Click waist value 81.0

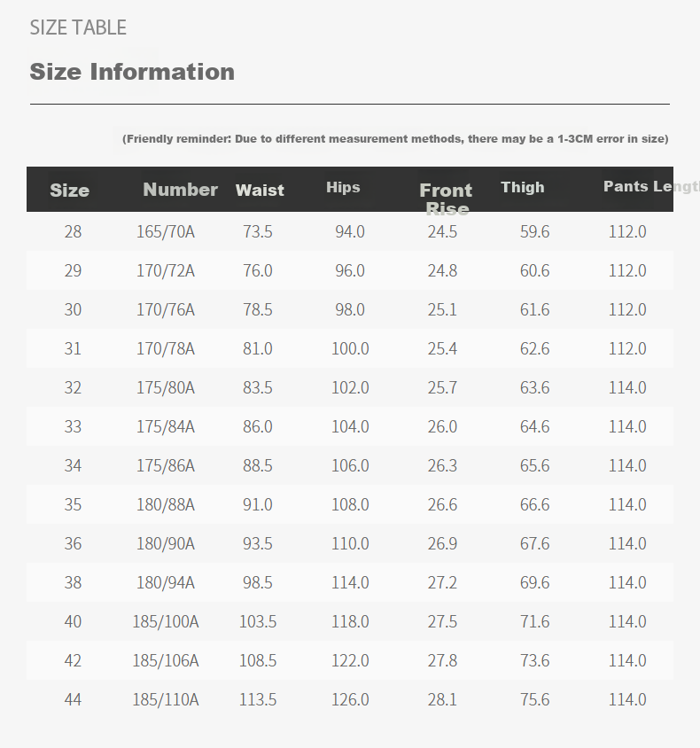click(258, 348)
